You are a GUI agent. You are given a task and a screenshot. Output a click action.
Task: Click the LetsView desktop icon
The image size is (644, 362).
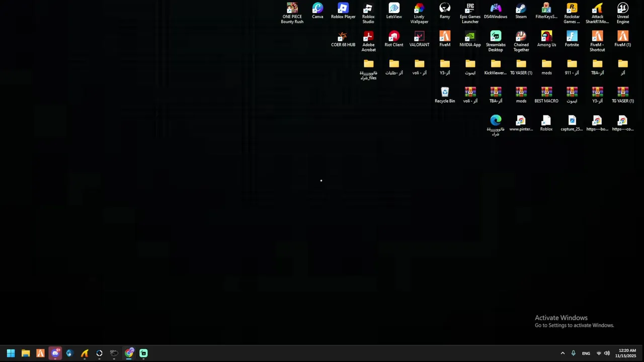click(394, 11)
